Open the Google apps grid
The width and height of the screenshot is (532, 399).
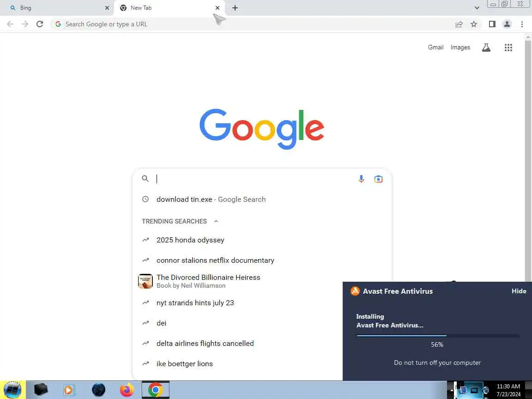click(x=508, y=48)
